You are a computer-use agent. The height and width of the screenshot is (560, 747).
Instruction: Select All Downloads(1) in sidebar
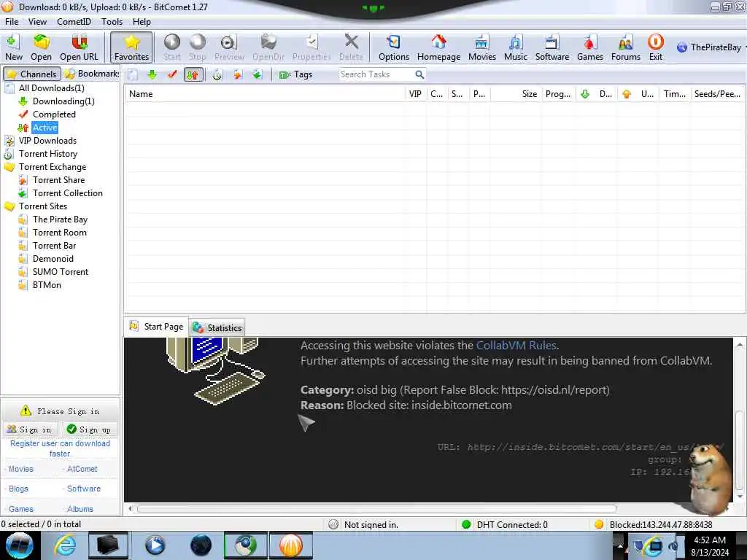52,88
